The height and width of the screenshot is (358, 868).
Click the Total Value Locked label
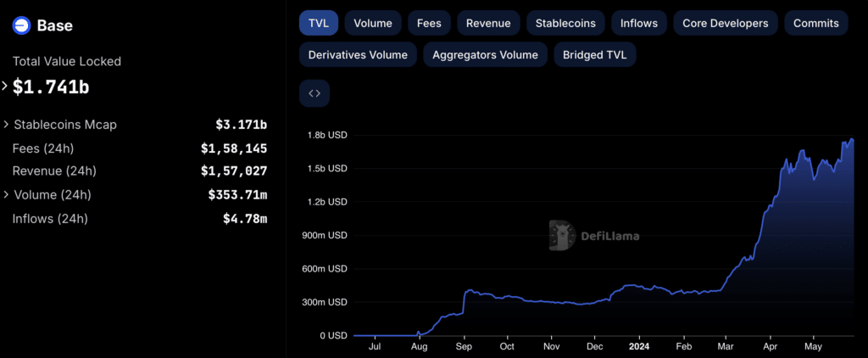click(67, 62)
